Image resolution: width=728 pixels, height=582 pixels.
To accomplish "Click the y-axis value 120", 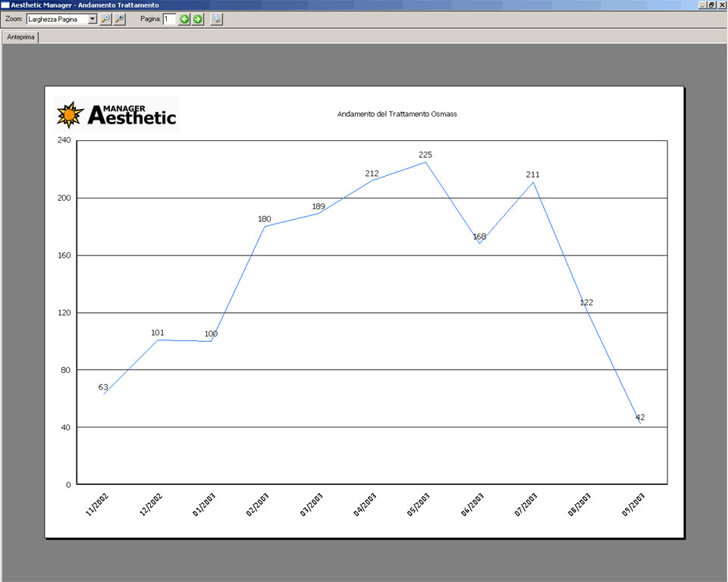I will tap(64, 313).
